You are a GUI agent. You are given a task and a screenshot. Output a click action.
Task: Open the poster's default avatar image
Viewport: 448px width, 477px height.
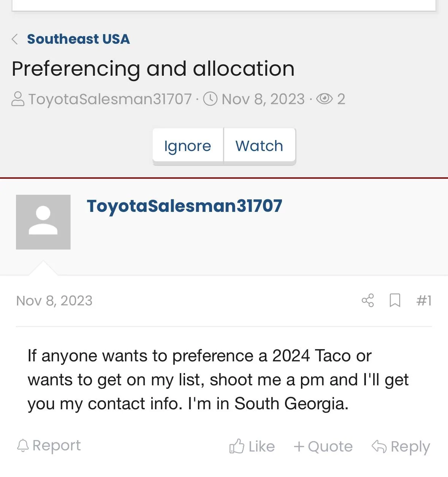pyautogui.click(x=43, y=222)
